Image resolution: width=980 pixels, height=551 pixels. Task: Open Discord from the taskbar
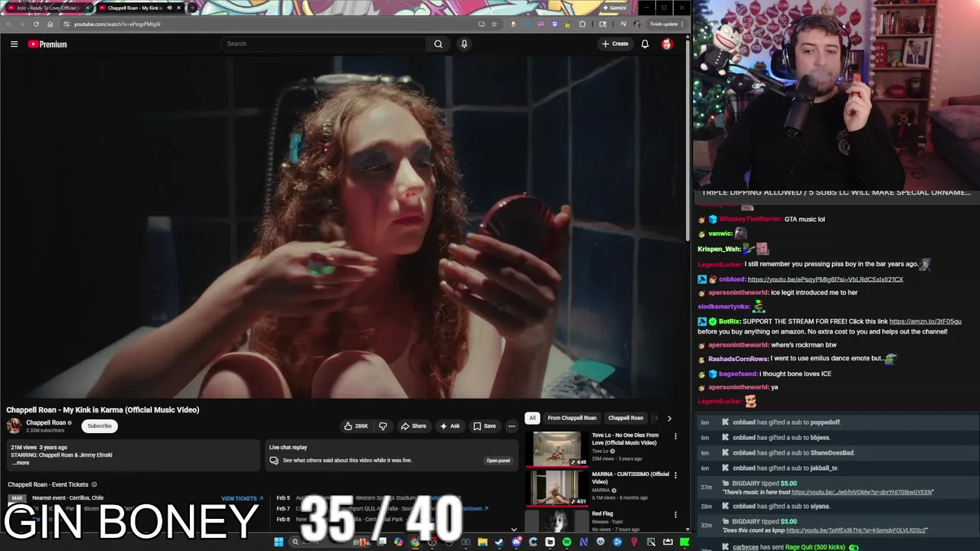[x=516, y=542]
